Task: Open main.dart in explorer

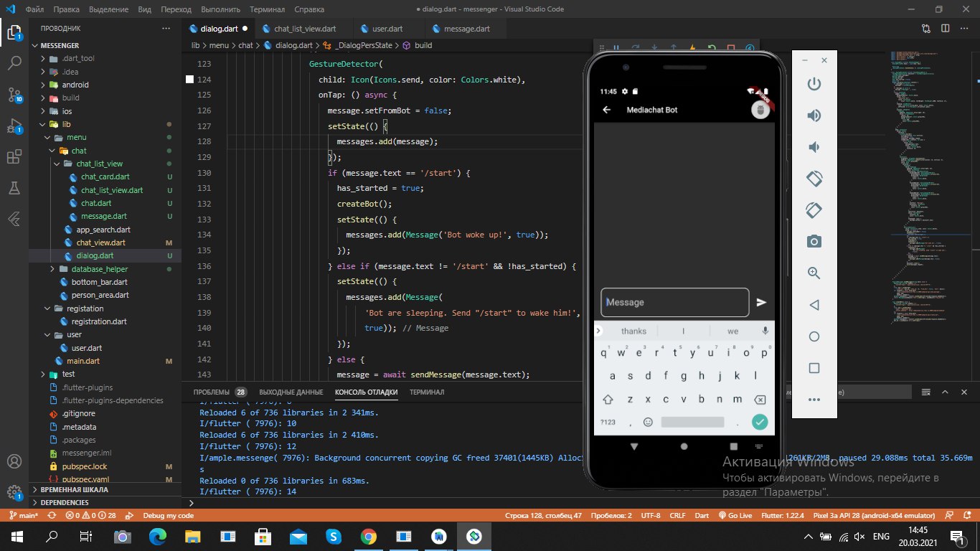Action: coord(105,361)
